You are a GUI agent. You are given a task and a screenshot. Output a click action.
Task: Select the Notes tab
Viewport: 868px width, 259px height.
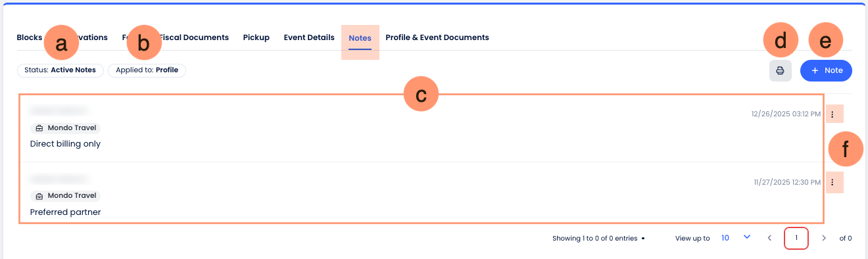point(360,38)
